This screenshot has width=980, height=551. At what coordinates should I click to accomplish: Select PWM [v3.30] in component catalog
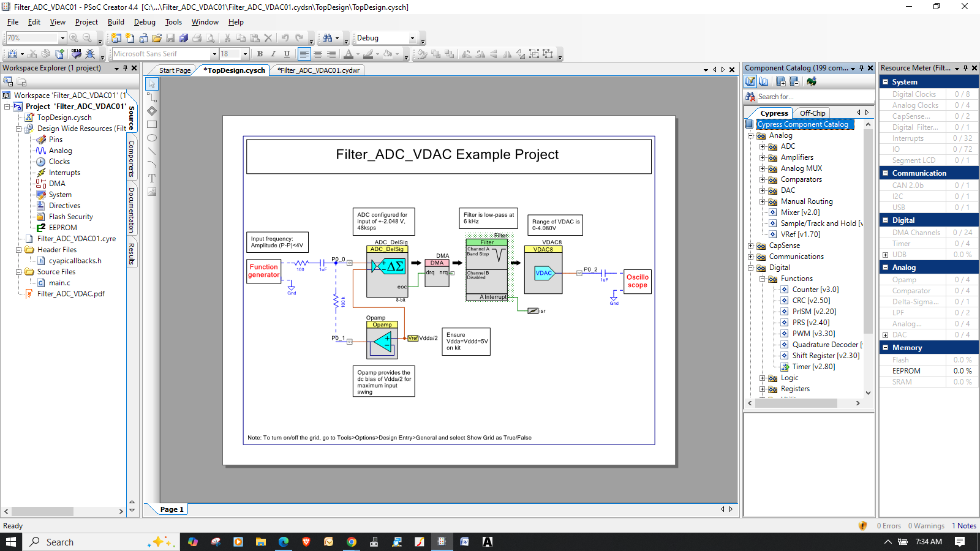click(813, 334)
